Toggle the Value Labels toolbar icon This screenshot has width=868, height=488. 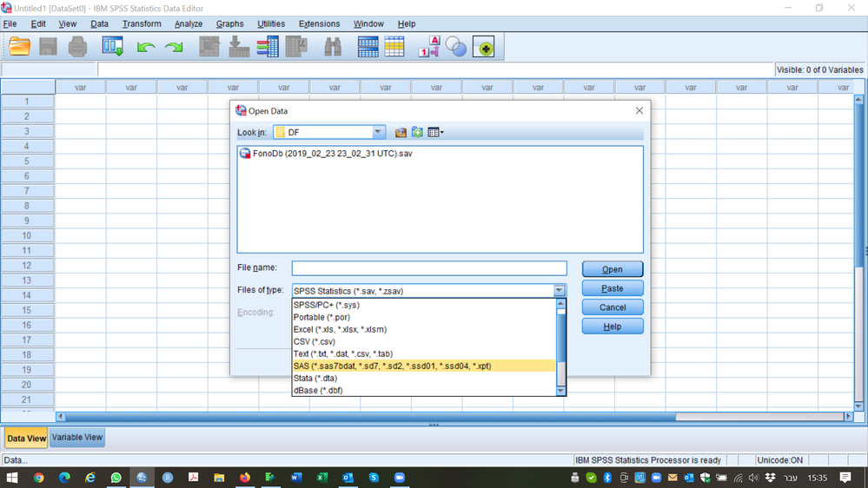pyautogui.click(x=429, y=47)
